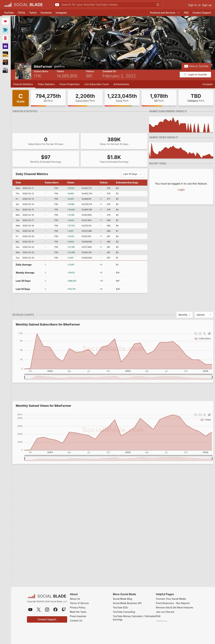Open the Sony channel avatar in sidebar
215x644 pixels.
(x=5, y=54)
